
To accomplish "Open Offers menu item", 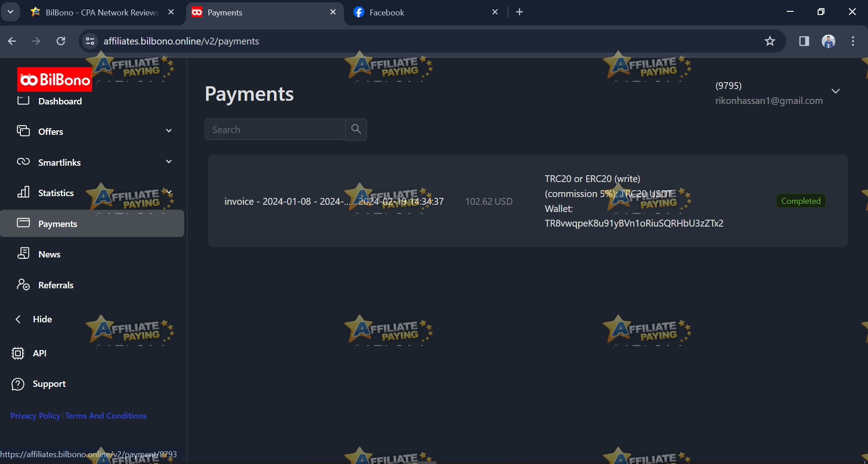I will [x=51, y=132].
